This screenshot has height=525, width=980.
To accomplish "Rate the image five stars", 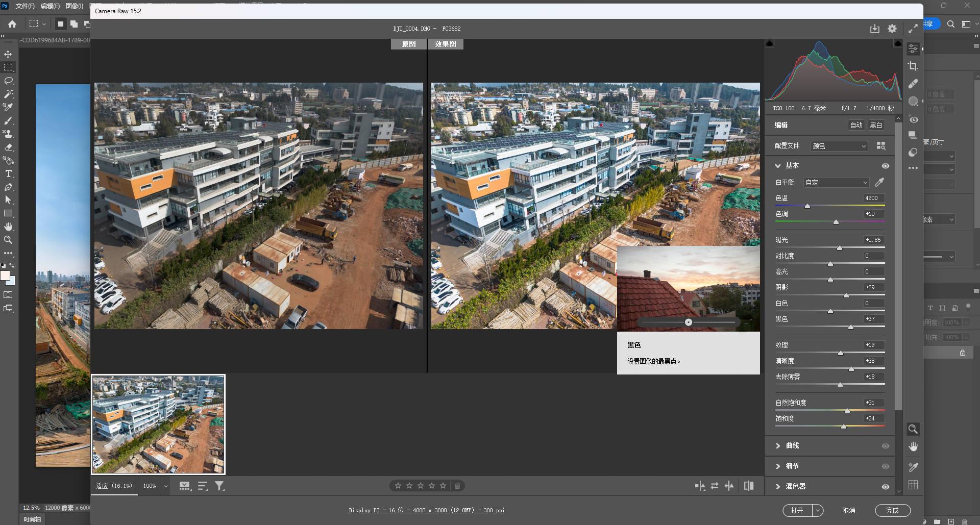I will (x=443, y=486).
